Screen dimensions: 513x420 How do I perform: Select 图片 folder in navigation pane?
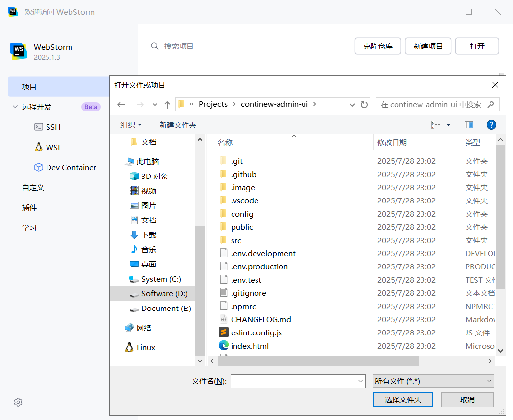(x=143, y=205)
